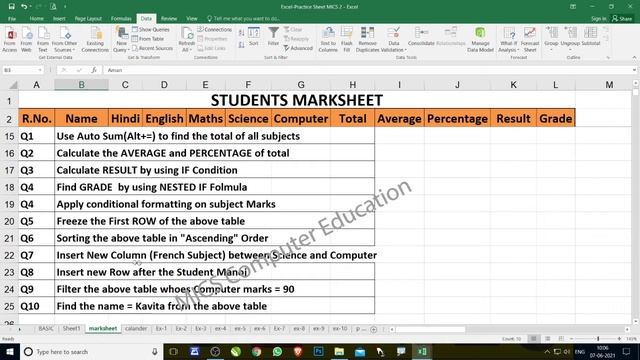This screenshot has width=640, height=360.
Task: Expand the Name Box dropdown
Action: 40,70
